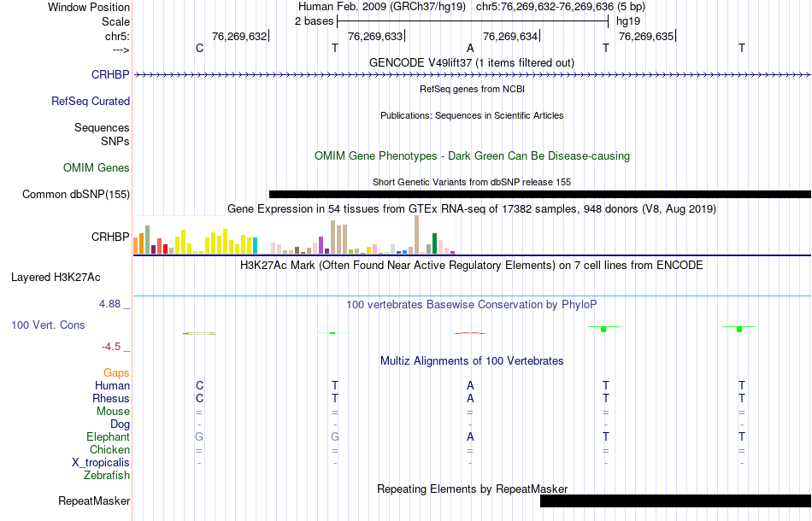Click the Human Feb. 2009 assembly text
The width and height of the screenshot is (812, 521).
point(382,7)
